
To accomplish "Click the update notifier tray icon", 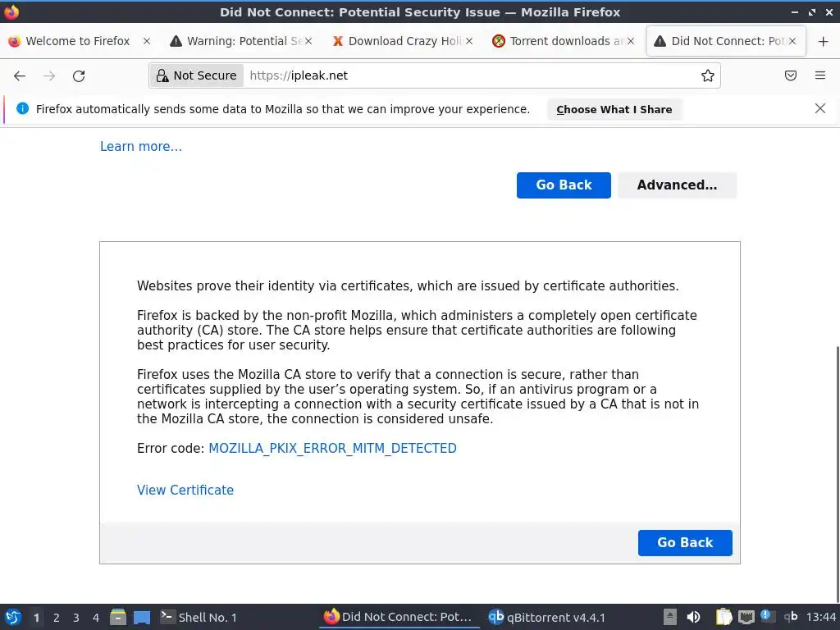I will coord(768,617).
